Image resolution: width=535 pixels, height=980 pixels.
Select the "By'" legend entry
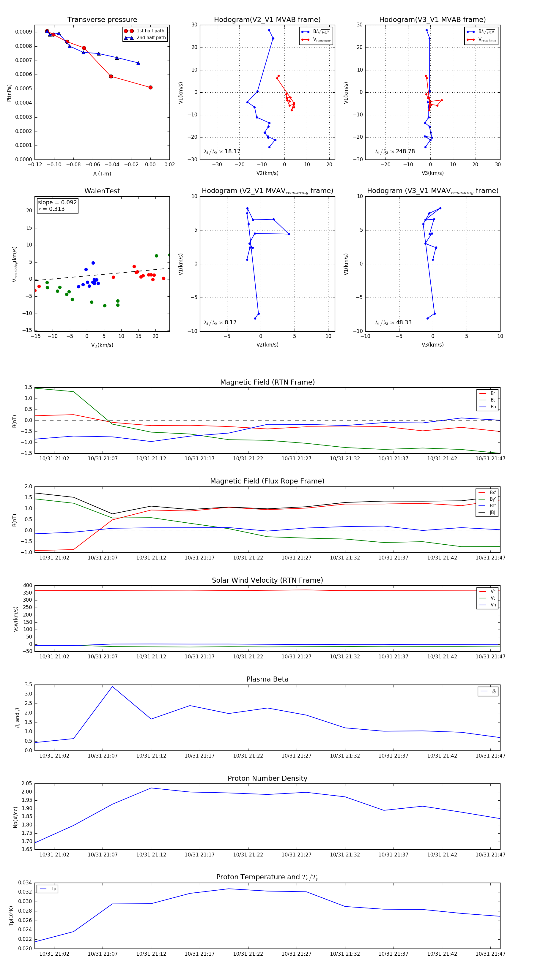[x=487, y=499]
